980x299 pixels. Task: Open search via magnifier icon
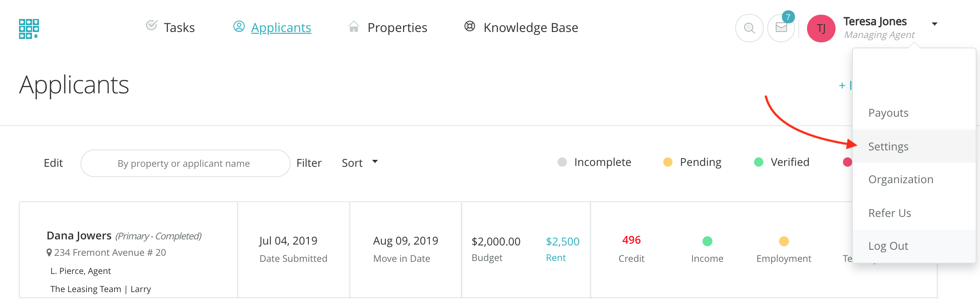click(749, 29)
